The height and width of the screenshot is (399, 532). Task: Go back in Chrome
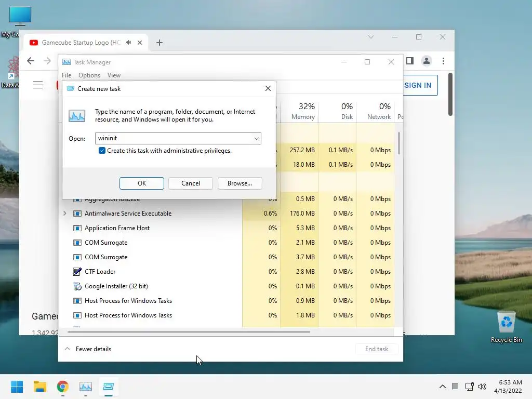point(31,61)
